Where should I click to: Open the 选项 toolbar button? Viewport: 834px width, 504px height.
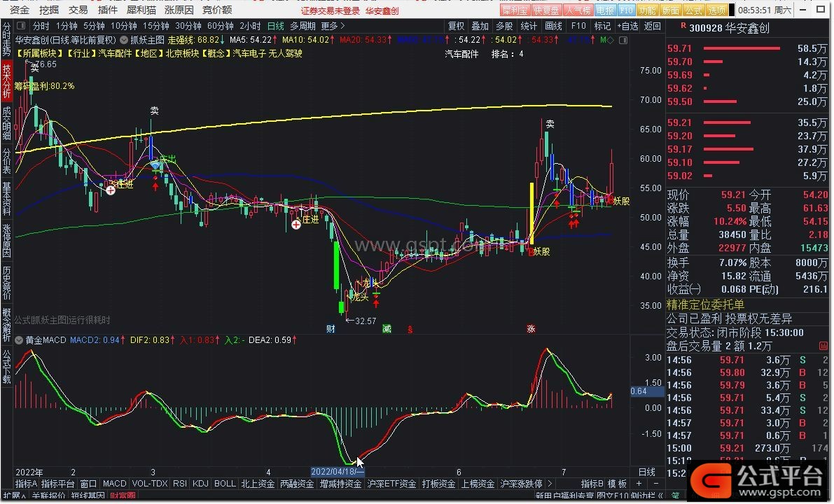click(x=716, y=10)
